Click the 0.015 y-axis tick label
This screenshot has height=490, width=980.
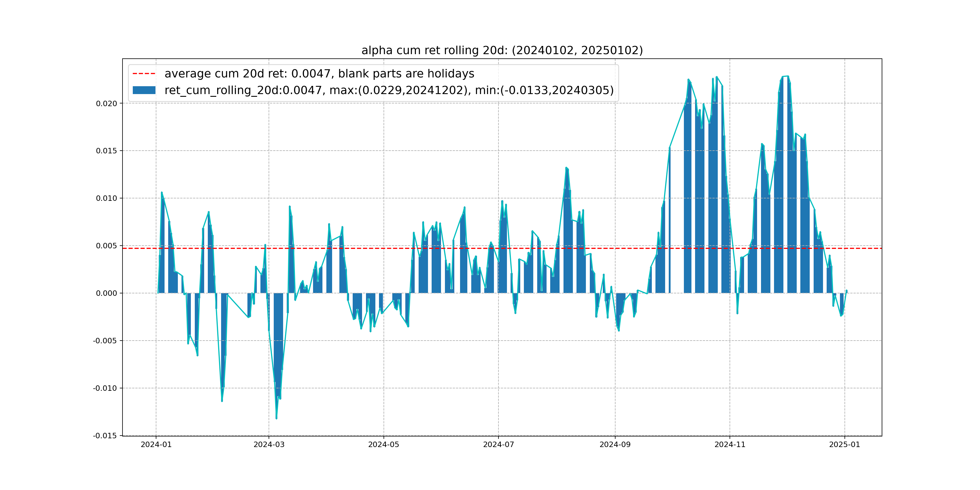click(106, 151)
